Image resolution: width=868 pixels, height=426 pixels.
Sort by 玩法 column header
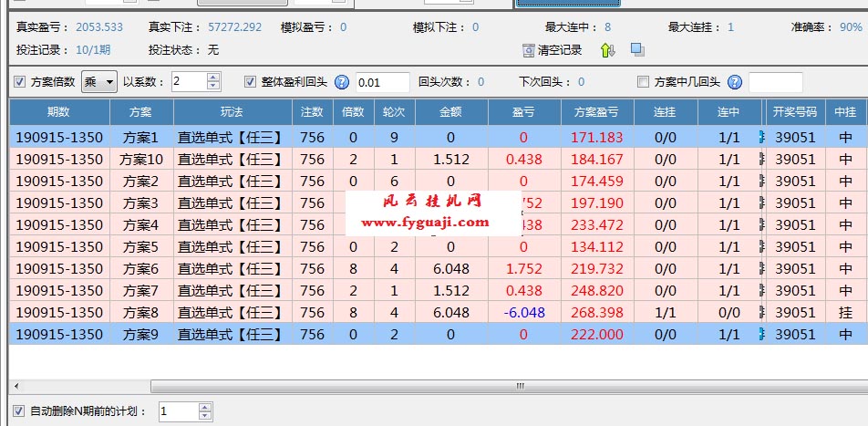point(232,112)
